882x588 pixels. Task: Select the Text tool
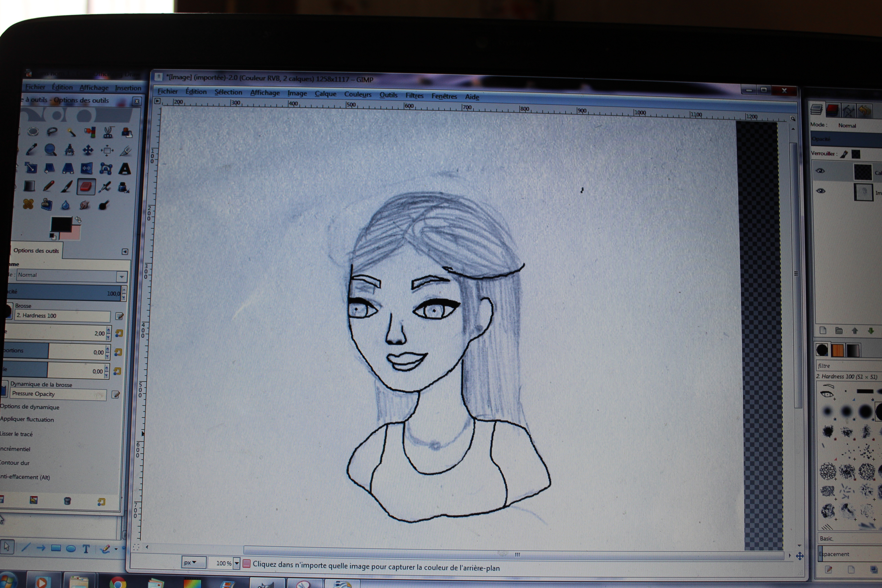point(125,169)
